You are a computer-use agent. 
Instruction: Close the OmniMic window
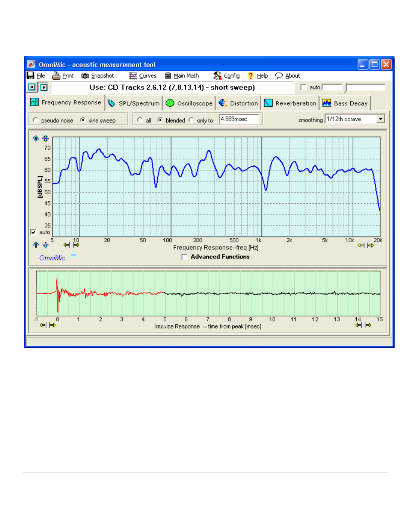click(x=386, y=65)
